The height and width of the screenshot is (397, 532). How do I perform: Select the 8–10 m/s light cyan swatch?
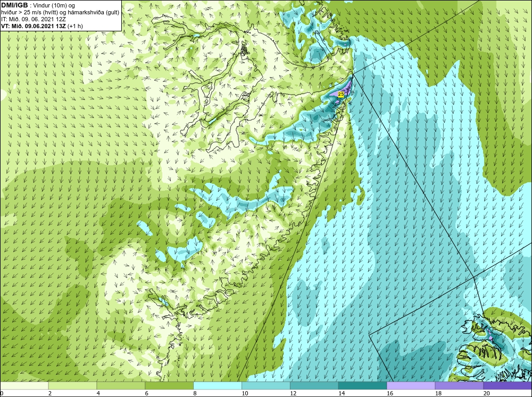tap(218, 386)
